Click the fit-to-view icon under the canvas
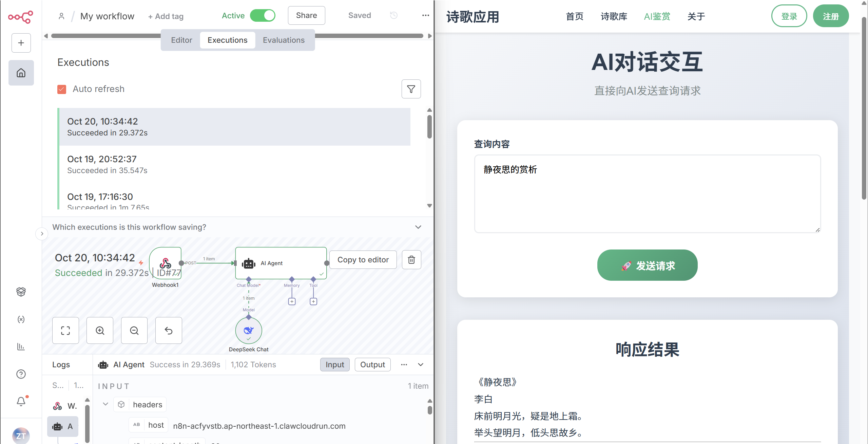The width and height of the screenshot is (868, 444). click(65, 330)
